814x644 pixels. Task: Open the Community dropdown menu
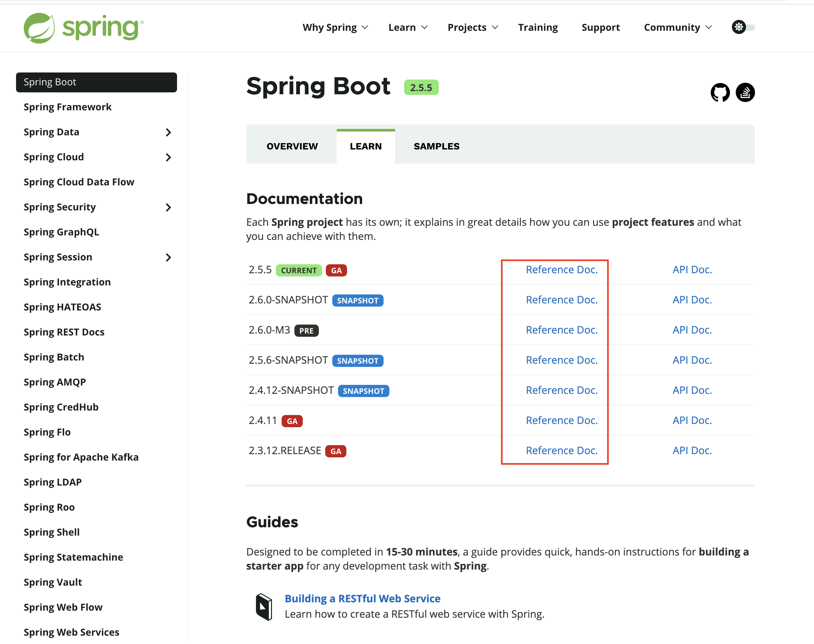677,28
